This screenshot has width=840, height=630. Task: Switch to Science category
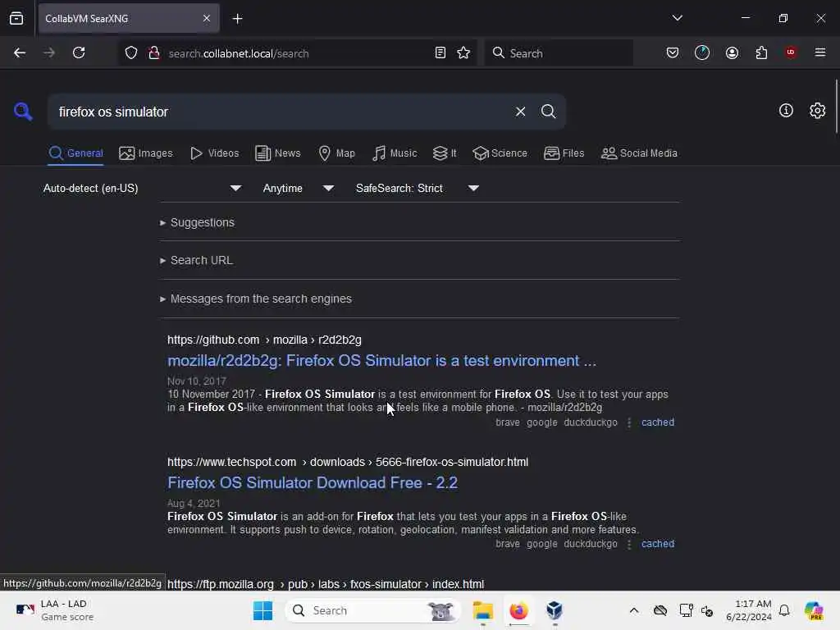click(x=500, y=153)
